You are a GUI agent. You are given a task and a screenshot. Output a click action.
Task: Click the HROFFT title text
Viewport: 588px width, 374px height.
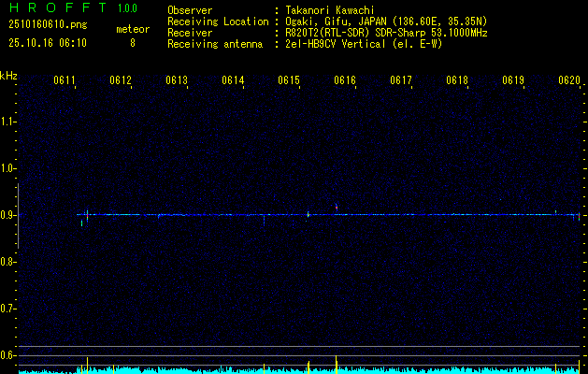(x=58, y=7)
